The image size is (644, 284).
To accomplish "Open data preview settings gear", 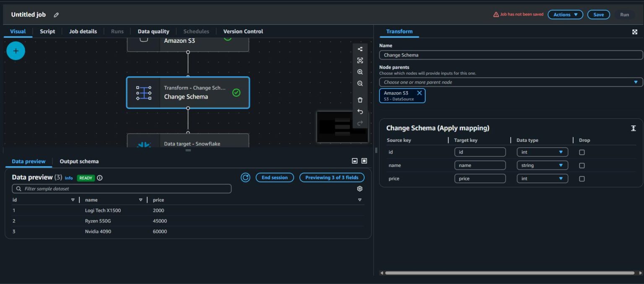I will 359,189.
